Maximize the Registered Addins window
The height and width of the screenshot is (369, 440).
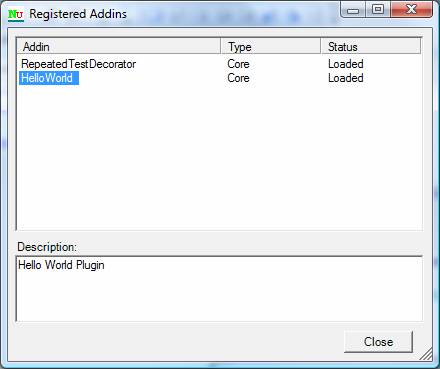(x=378, y=10)
